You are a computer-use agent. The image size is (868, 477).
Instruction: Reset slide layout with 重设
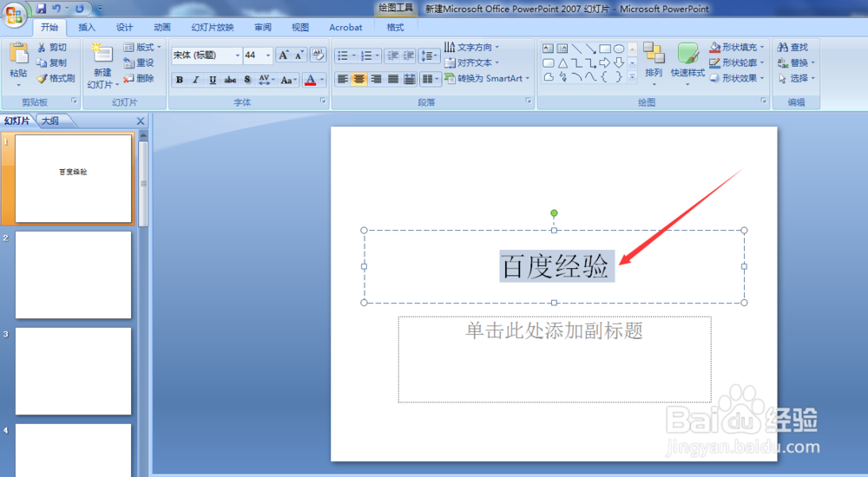point(138,62)
